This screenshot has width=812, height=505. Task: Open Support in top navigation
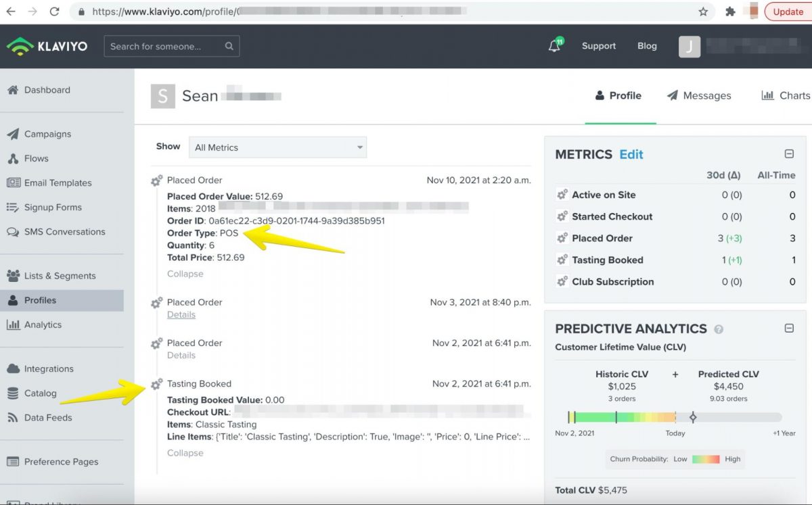(x=599, y=46)
